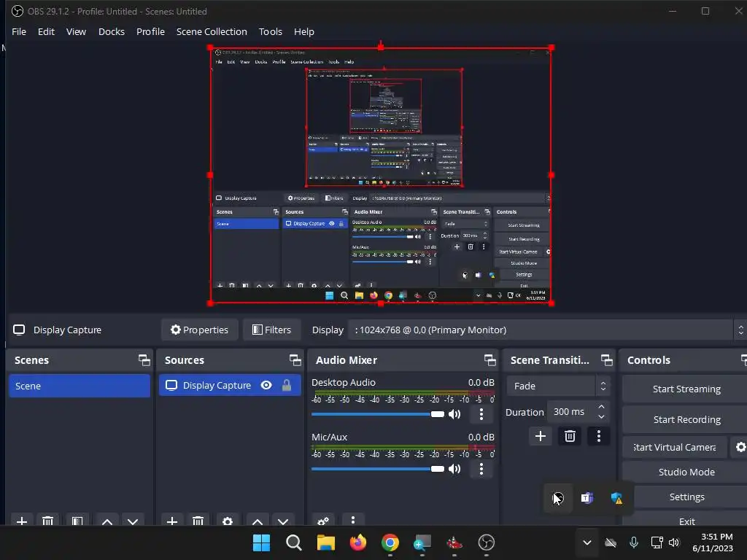The width and height of the screenshot is (747, 560).
Task: Open Audio Mixer bottom three-dot menu
Action: (x=353, y=520)
